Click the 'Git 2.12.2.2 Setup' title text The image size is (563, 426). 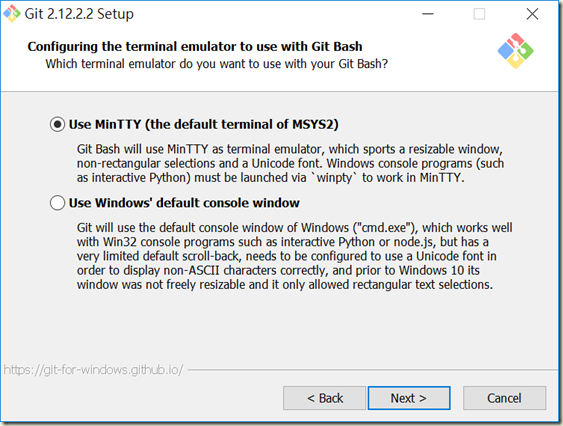click(x=79, y=14)
